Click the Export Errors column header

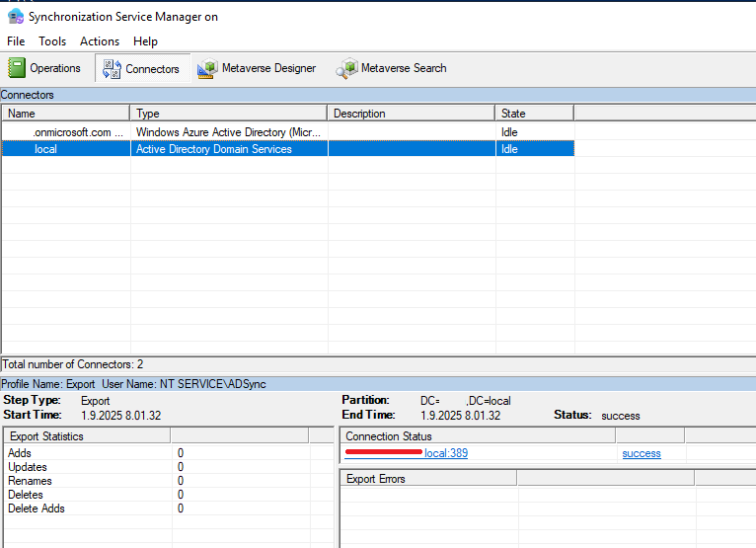point(428,479)
